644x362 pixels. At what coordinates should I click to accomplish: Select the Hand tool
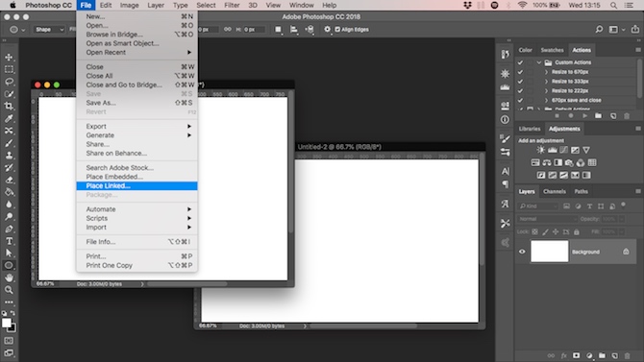pos(9,278)
